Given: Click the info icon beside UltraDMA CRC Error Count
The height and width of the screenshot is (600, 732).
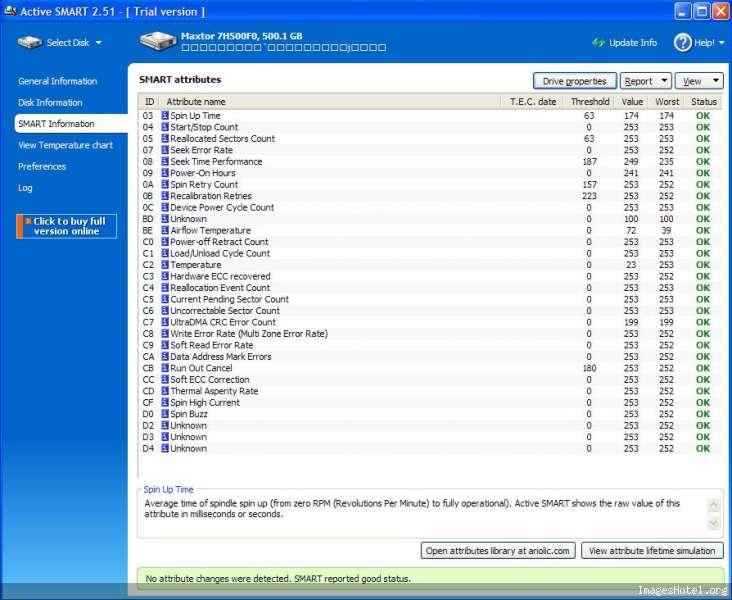Looking at the screenshot, I should pyautogui.click(x=165, y=322).
